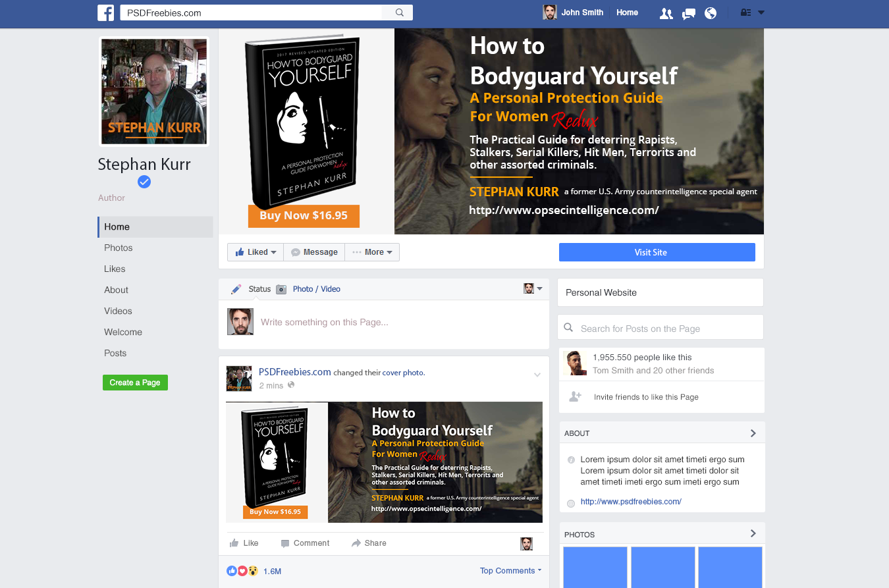Switch to the Photos section in sidebar
Screen dimensions: 889x588
point(119,248)
